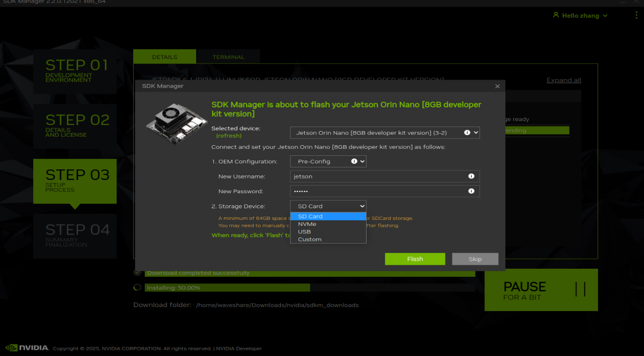Image resolution: width=644 pixels, height=356 pixels.
Task: Click the New Username input field
Action: pyautogui.click(x=385, y=176)
